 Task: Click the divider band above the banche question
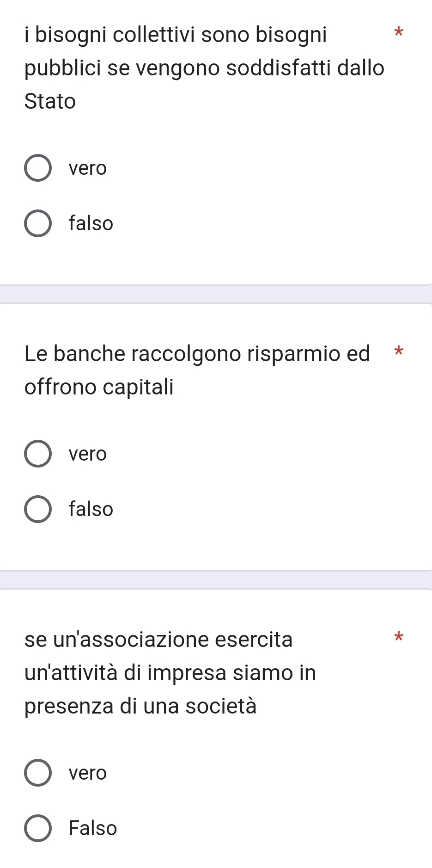(x=216, y=294)
